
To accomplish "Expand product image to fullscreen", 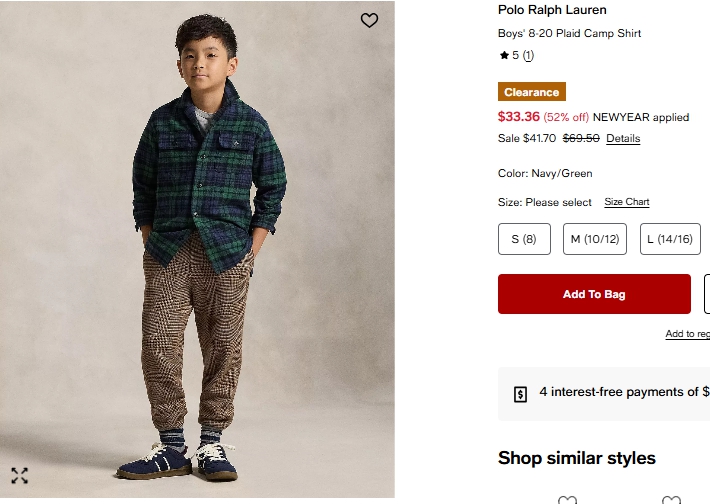I will (x=20, y=476).
